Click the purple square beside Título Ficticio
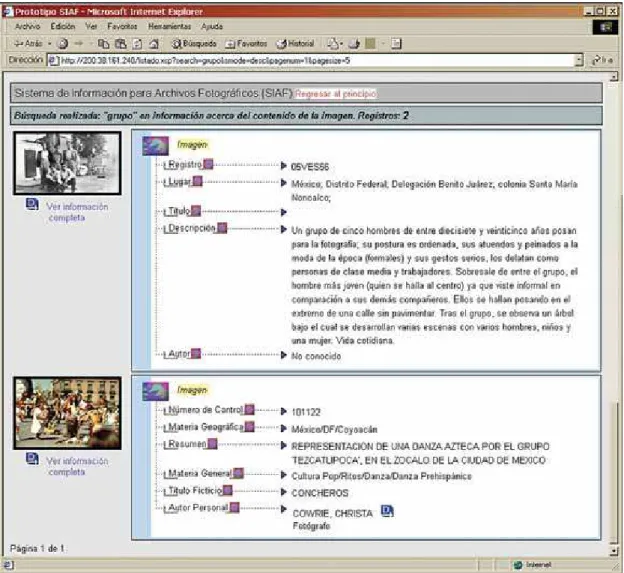Viewport: 624px width, 573px height. [227, 490]
